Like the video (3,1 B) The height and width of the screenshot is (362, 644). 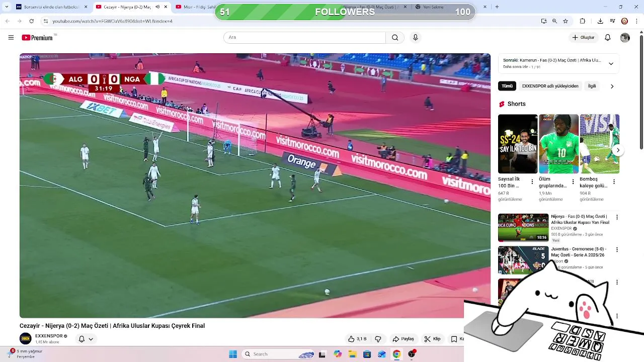click(358, 339)
